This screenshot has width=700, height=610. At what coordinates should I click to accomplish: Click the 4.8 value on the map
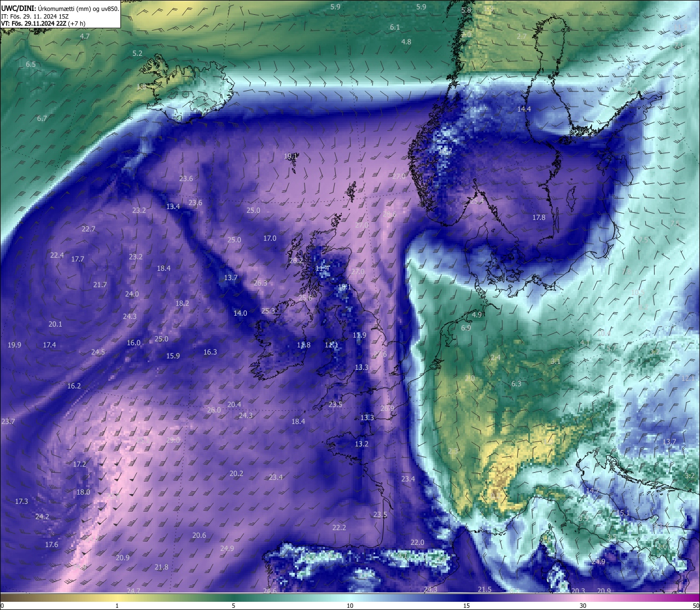406,42
